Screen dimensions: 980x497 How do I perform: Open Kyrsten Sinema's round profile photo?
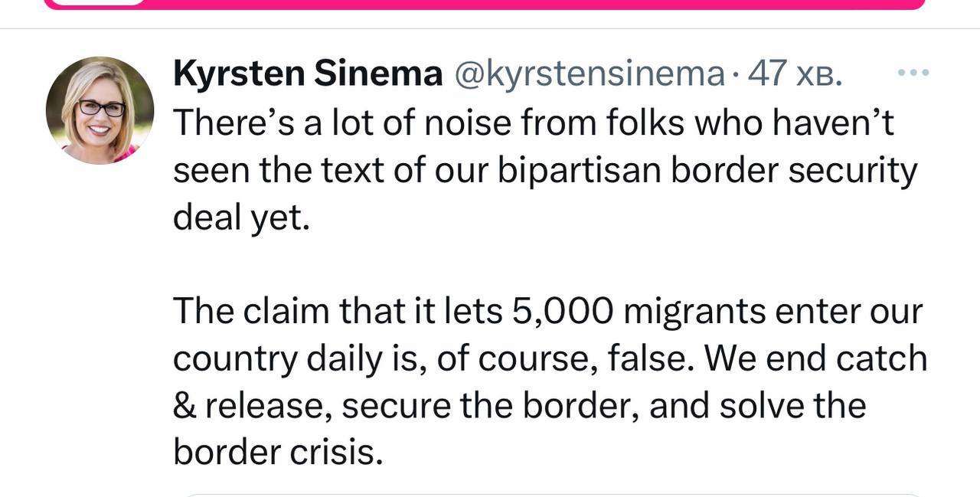tap(100, 110)
